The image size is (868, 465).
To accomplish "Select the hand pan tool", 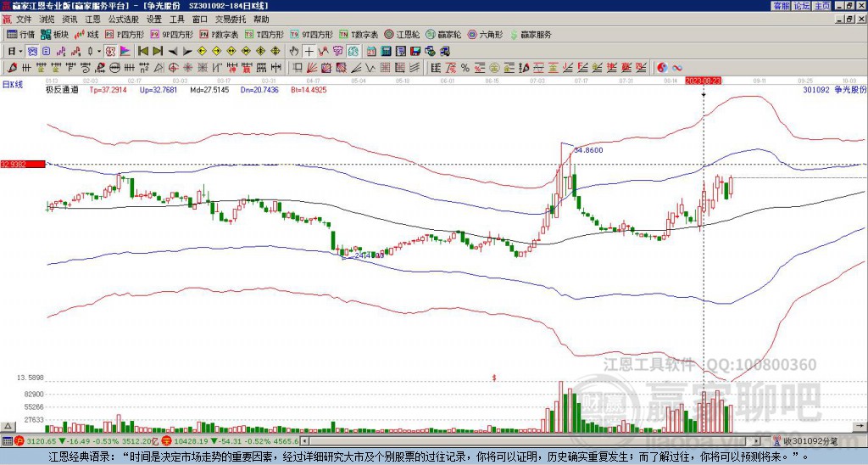I will (294, 52).
